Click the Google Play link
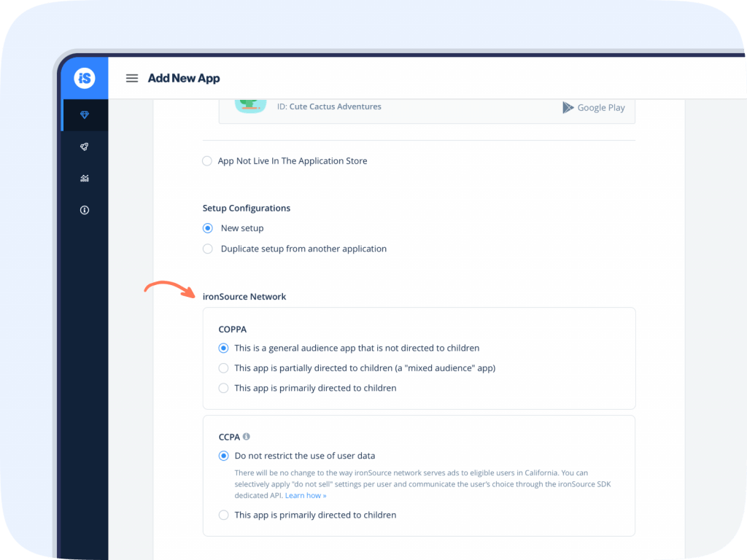747x560 pixels. [x=601, y=107]
